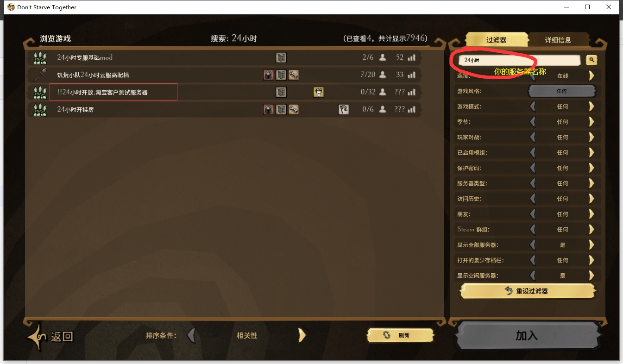The height and width of the screenshot is (364, 623).
Task: Click the spear mode icon of 饥荒小队 server
Action: 40,75
